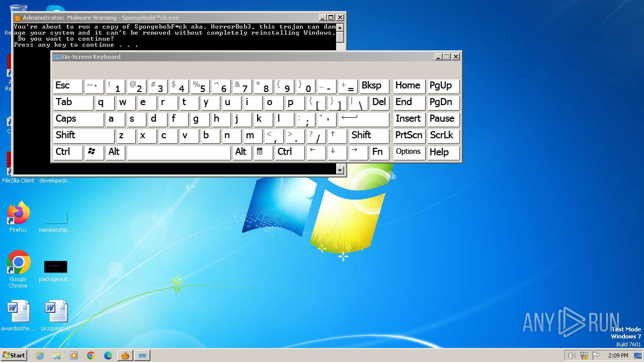Open File Explorer from taskbar

coord(57,355)
